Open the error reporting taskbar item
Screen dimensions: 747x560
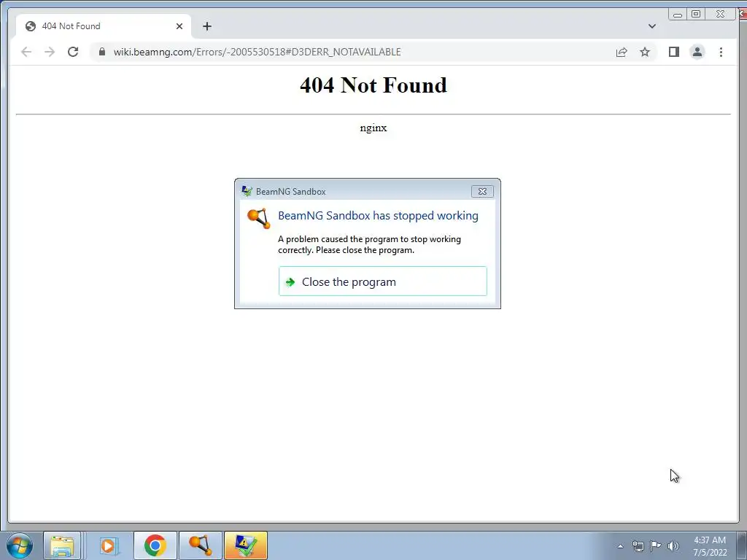(245, 545)
